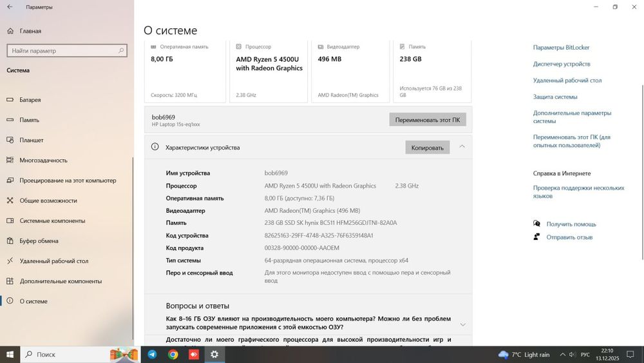The width and height of the screenshot is (644, 363).
Task: Open the notification center icon
Action: [x=630, y=355]
